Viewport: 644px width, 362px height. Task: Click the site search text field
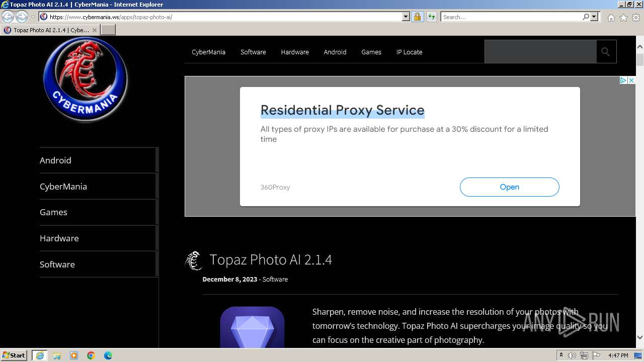[x=540, y=52]
